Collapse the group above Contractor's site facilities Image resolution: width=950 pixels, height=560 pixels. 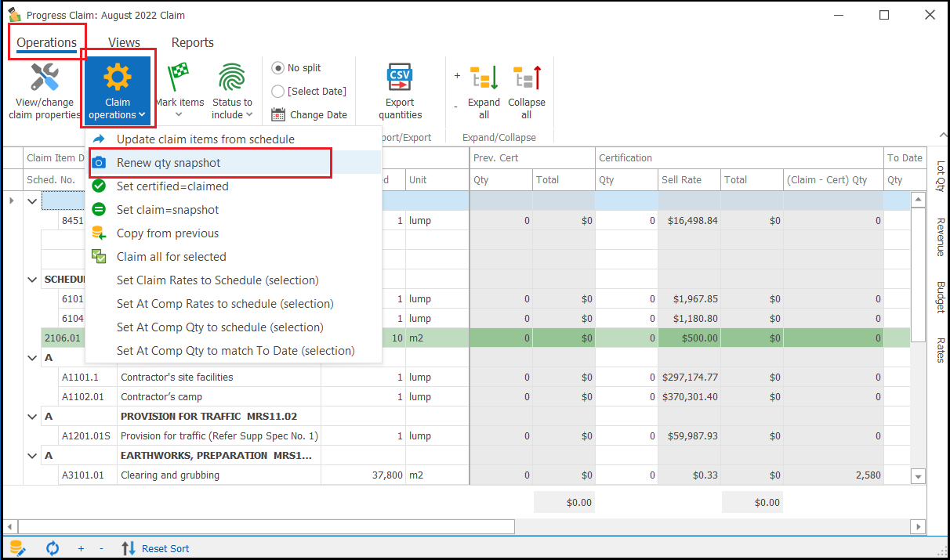point(32,358)
